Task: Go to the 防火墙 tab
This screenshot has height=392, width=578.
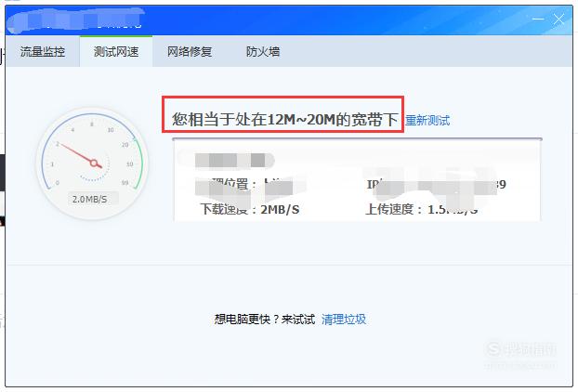Action: 263,52
